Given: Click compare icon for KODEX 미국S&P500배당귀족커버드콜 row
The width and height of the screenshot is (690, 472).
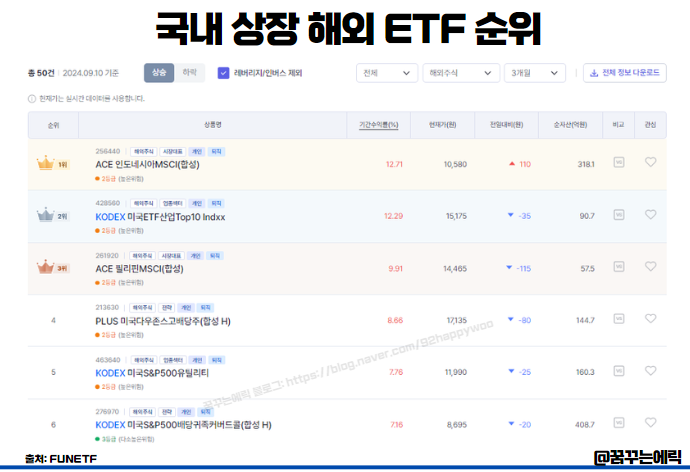Looking at the screenshot, I should [x=619, y=423].
